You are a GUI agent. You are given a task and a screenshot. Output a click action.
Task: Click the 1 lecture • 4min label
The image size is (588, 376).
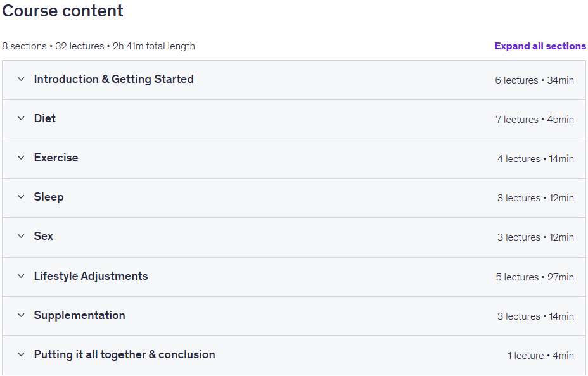[540, 356]
